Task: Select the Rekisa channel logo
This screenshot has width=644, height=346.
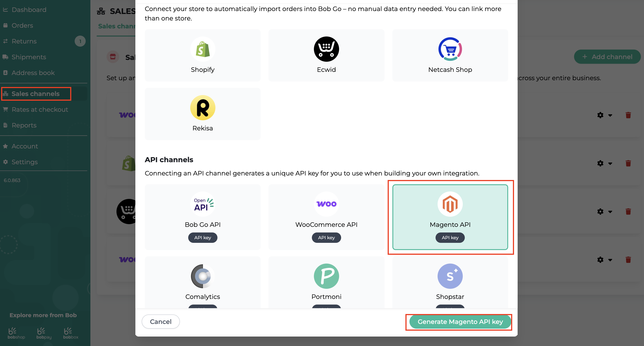Action: (x=203, y=108)
